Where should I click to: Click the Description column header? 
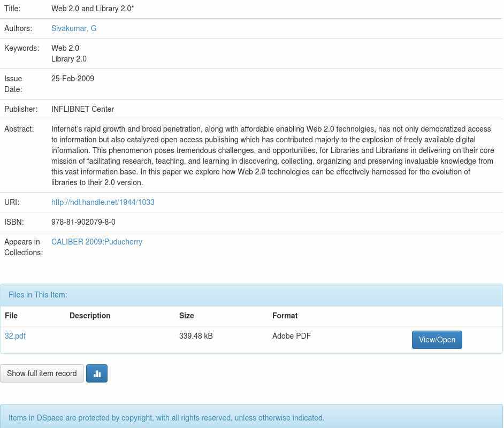coord(90,316)
